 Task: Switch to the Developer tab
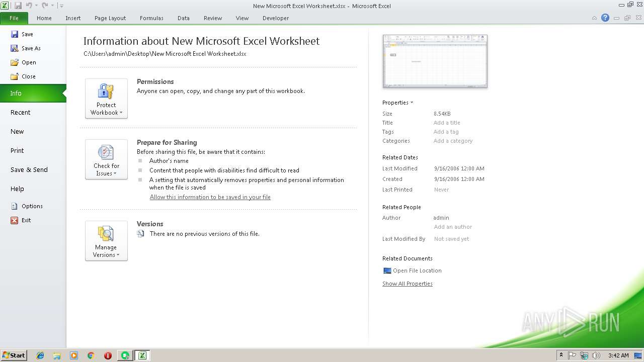(x=276, y=18)
